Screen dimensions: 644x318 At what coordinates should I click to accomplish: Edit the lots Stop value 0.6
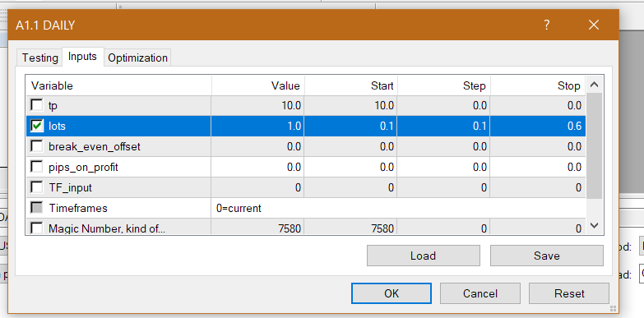538,126
